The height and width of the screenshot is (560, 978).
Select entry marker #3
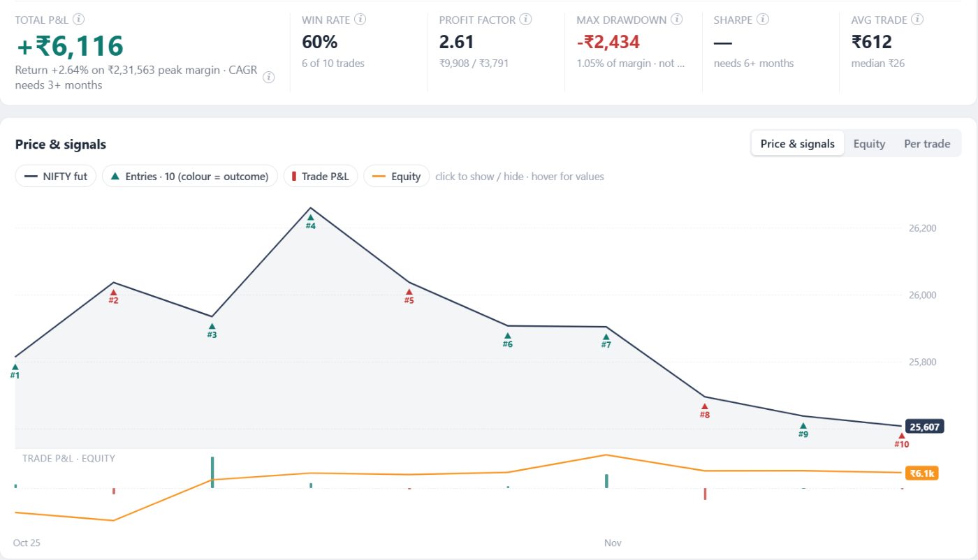212,330
